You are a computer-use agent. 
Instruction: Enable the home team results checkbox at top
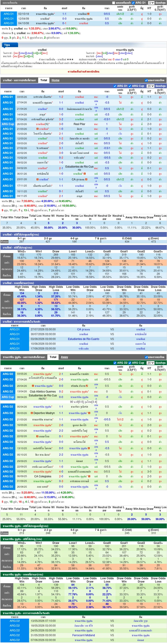click(113, 3)
